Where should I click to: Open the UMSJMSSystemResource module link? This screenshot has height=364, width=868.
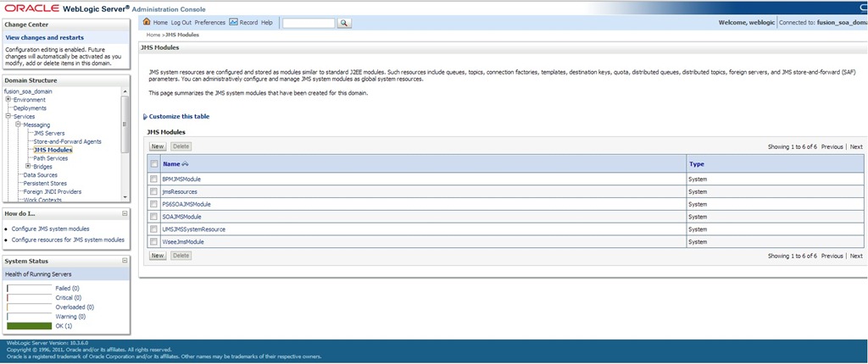point(193,229)
